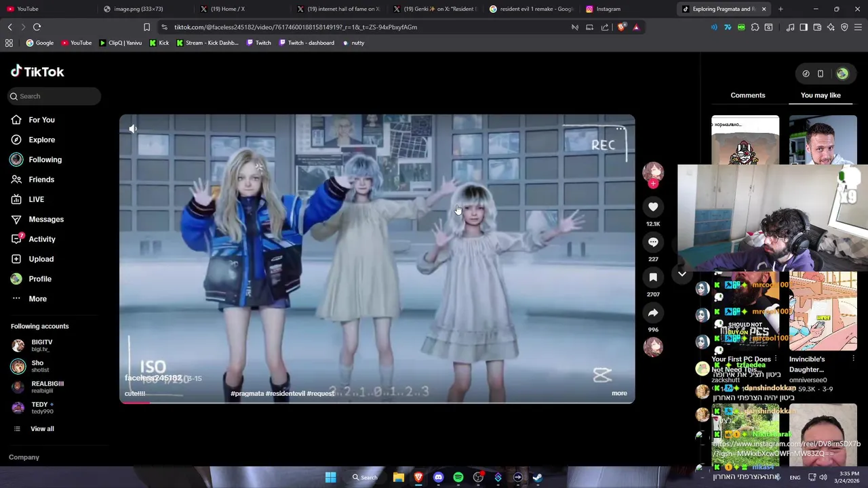Open TEDY following account
868x488 pixels.
tap(41, 407)
